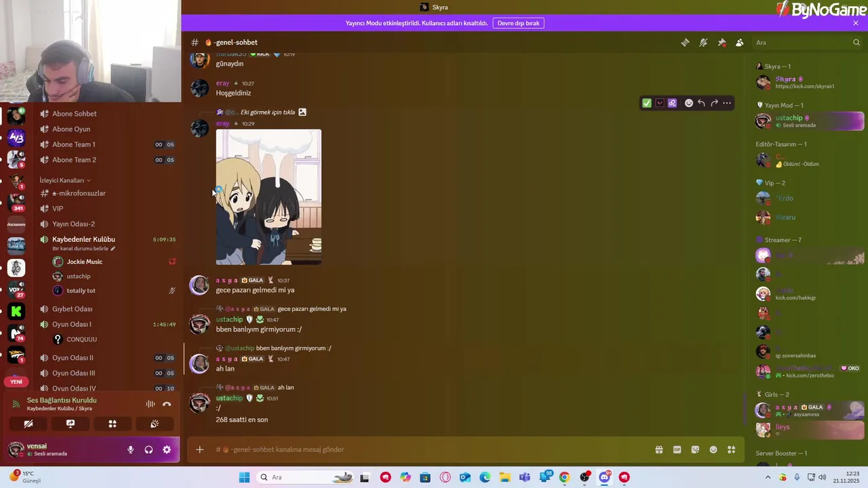Open the green K server icon
Screen dimensions: 868x488
pos(16,311)
